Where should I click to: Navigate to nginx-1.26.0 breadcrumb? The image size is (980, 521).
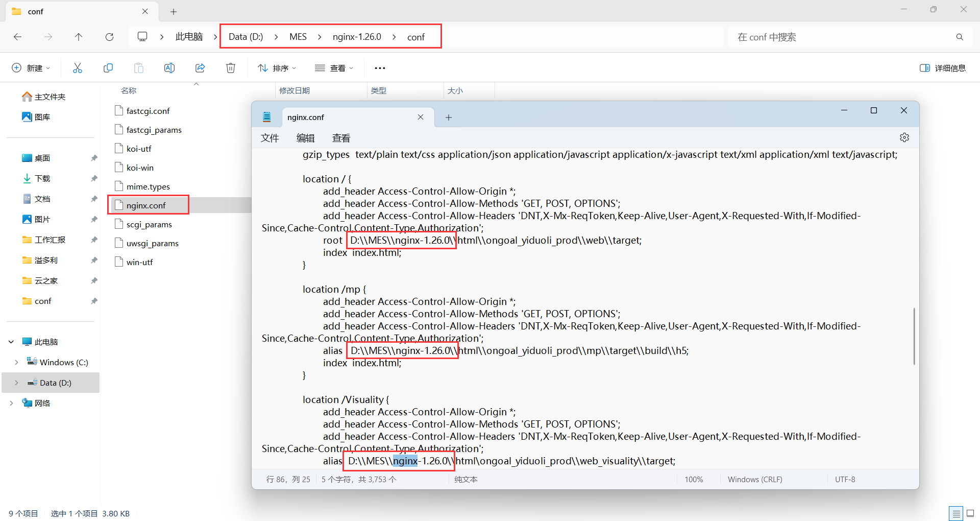[357, 37]
